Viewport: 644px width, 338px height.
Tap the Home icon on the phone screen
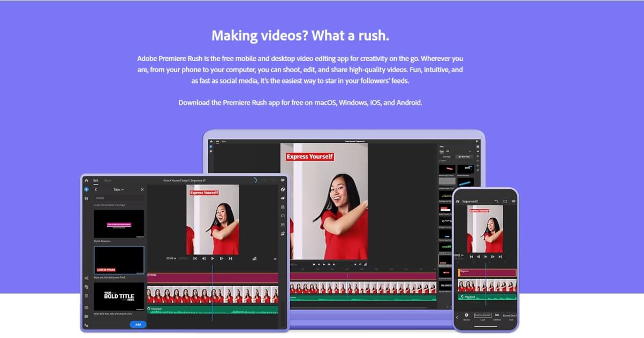click(x=458, y=201)
